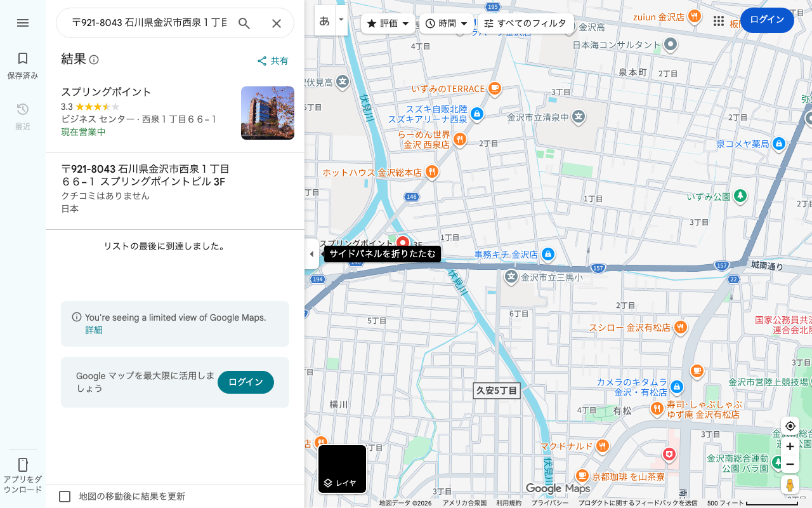Clear the search with the X icon
Image resolution: width=812 pixels, height=508 pixels.
pos(277,23)
